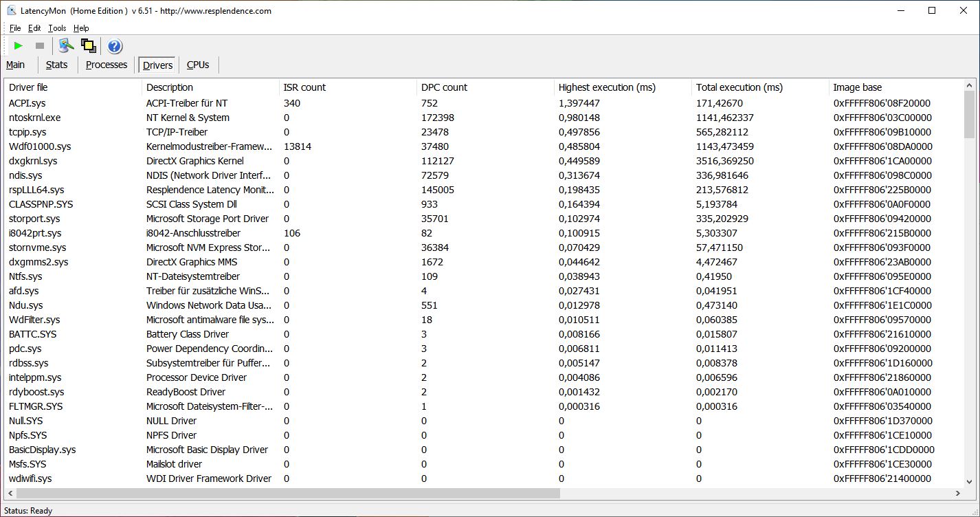
Task: Select the Drivers tab
Action: [x=157, y=65]
